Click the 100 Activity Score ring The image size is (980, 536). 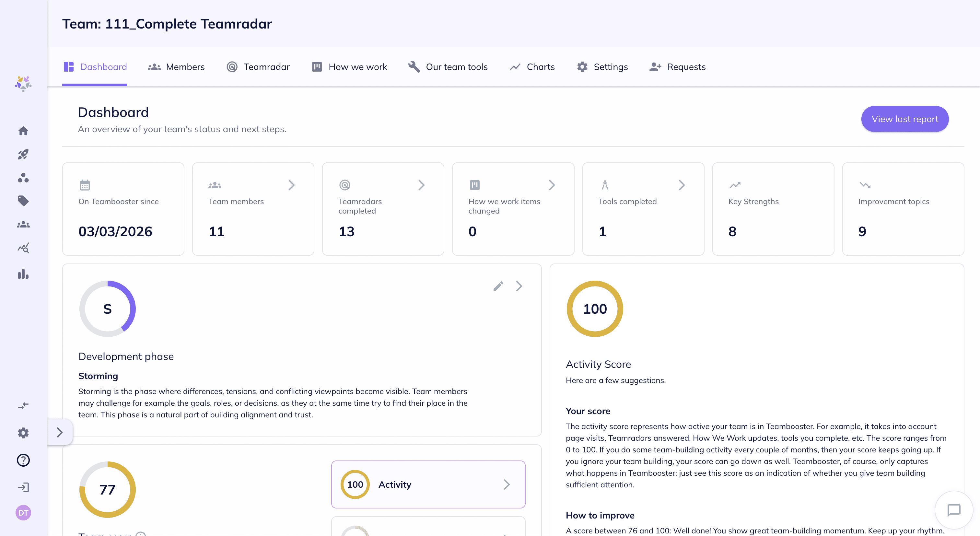(x=595, y=309)
